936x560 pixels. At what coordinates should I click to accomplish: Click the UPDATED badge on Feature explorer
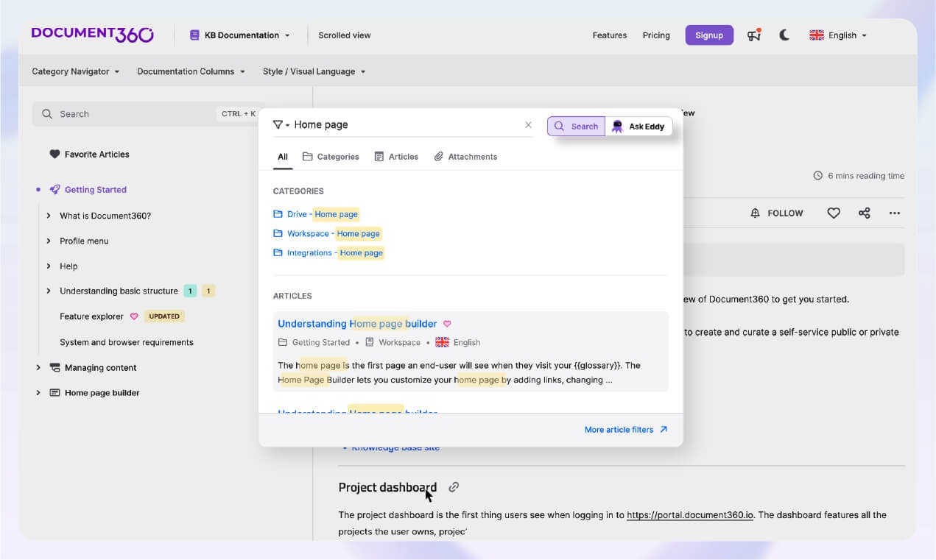coord(164,316)
